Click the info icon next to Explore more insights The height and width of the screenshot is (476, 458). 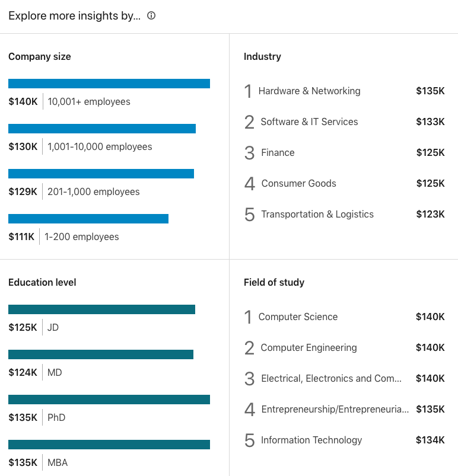[151, 16]
